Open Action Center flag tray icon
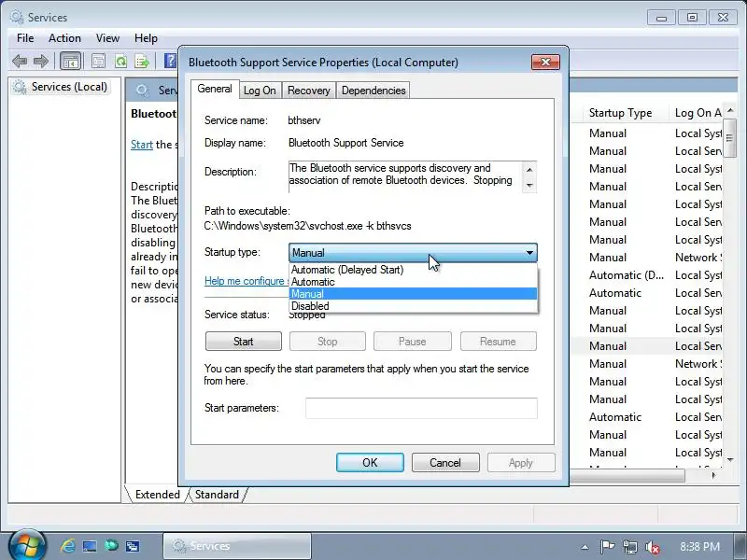The image size is (747, 560). coord(607,547)
